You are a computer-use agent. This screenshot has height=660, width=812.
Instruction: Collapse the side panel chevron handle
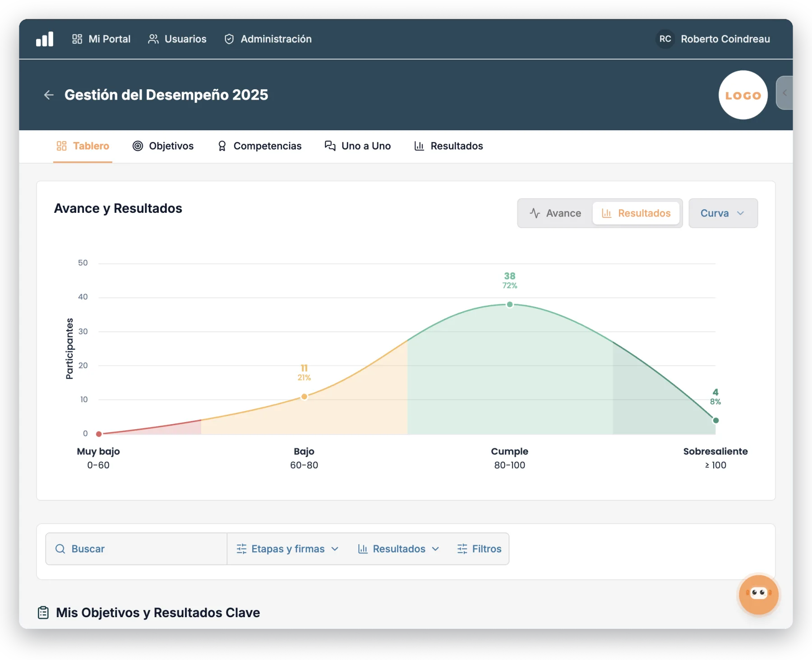[784, 93]
